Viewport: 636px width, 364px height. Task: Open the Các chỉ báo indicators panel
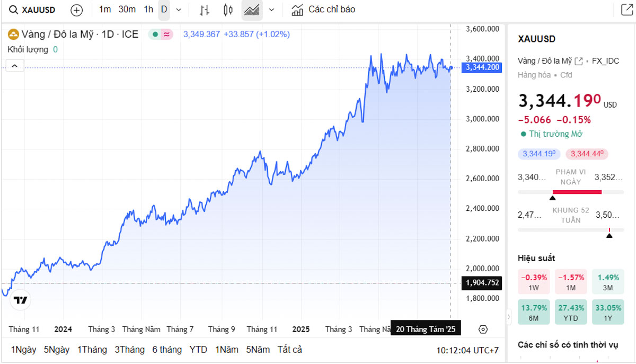click(324, 10)
